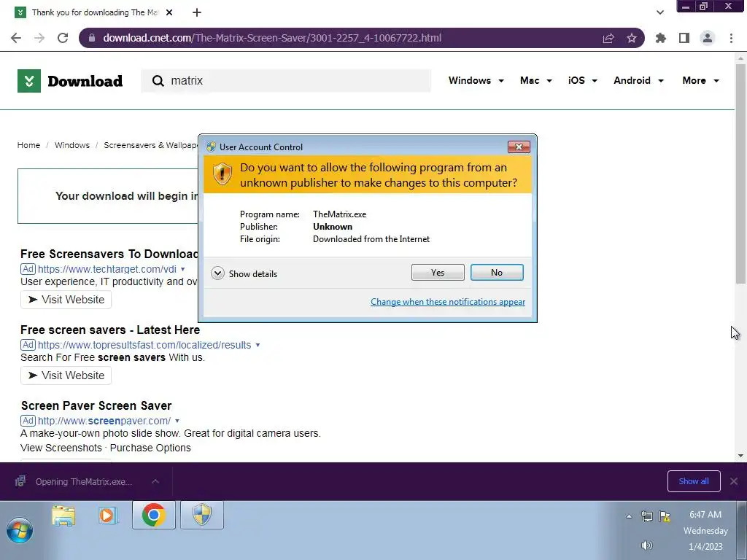Close the downloads bar with the X
This screenshot has width=747, height=560.
[734, 481]
